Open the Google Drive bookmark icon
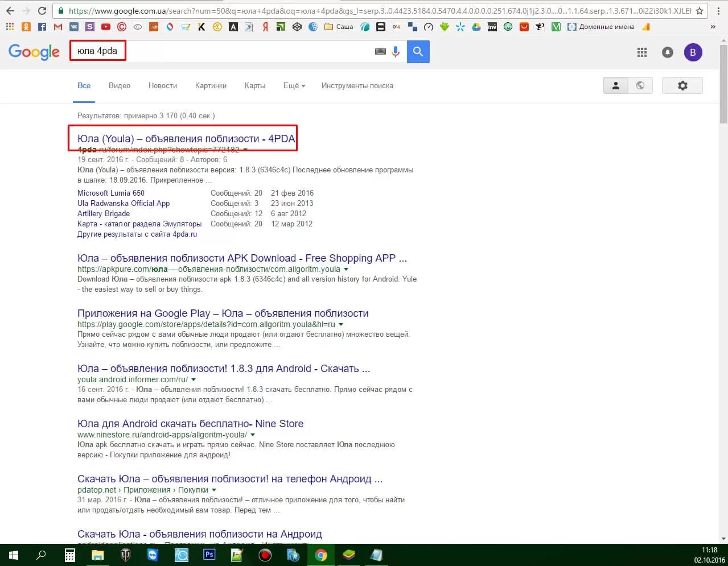Image resolution: width=728 pixels, height=566 pixels. (476, 27)
